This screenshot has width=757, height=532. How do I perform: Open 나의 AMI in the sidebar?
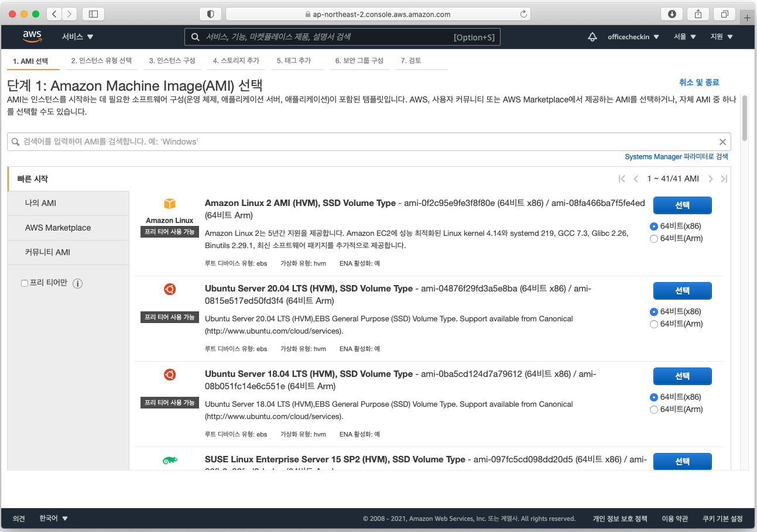tap(68, 203)
